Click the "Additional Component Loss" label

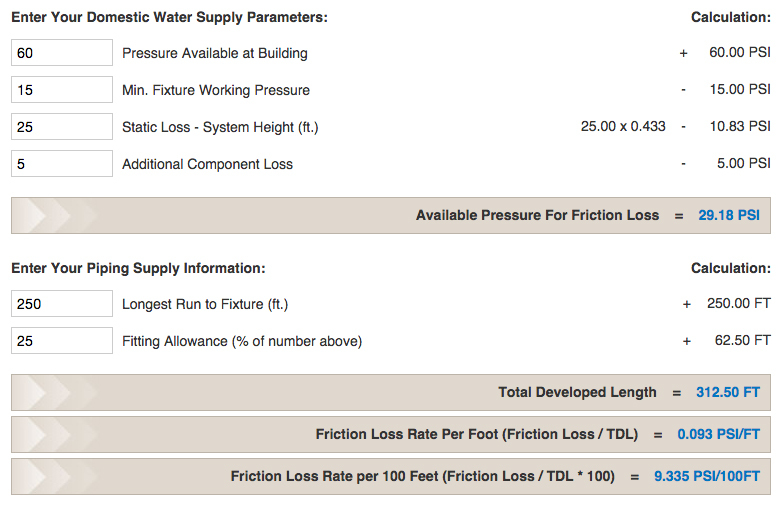207,164
